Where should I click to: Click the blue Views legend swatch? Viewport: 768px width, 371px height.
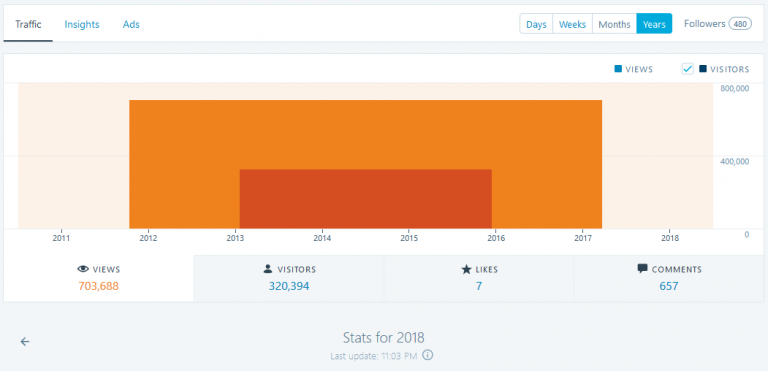coord(618,69)
